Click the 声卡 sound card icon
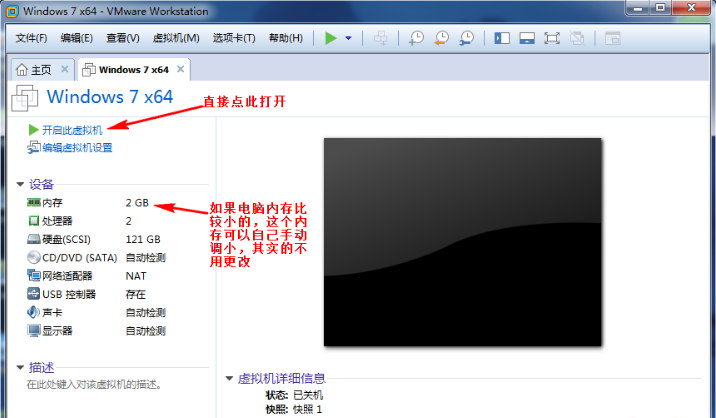This screenshot has width=716, height=418. click(34, 312)
